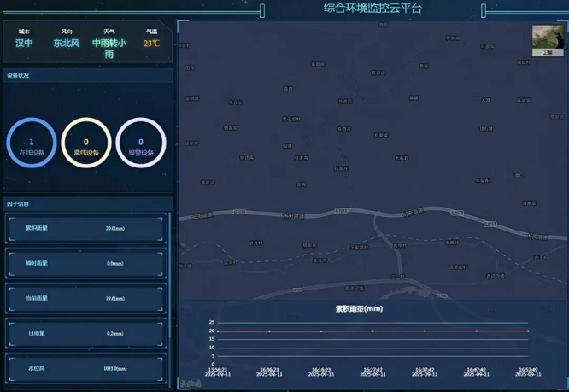Click the 累积雨量(mm) chart title
Screen dimensions: 569x392
(358, 308)
